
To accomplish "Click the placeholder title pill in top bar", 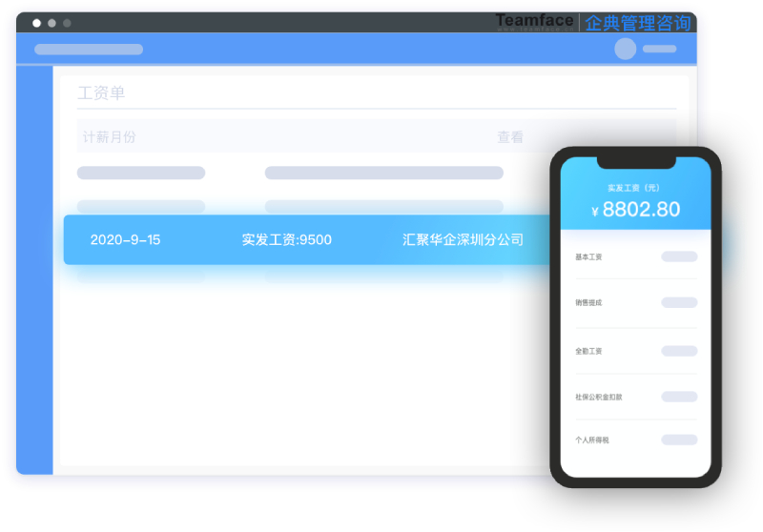I will point(89,50).
